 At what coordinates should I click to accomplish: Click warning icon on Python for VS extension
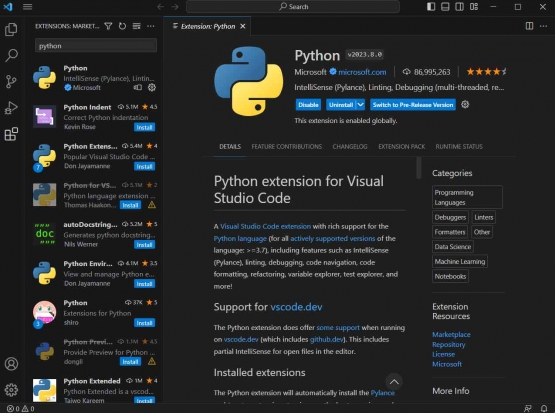[x=152, y=205]
